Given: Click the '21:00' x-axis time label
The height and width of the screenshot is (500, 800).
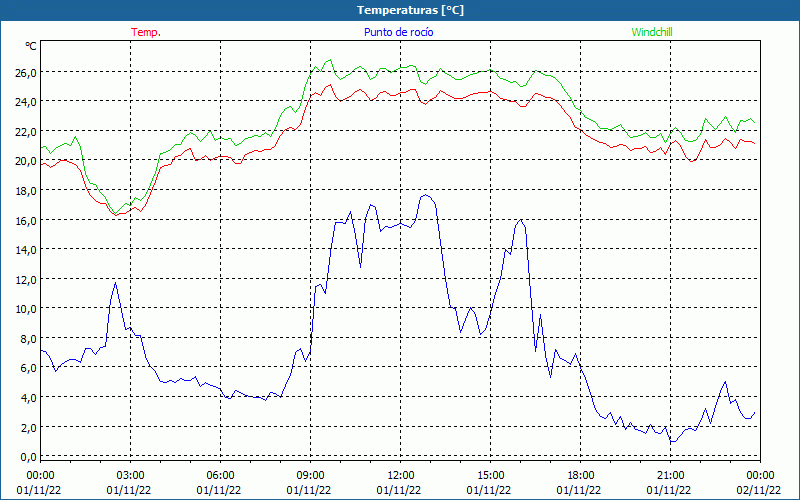Looking at the screenshot, I should click(x=670, y=476).
